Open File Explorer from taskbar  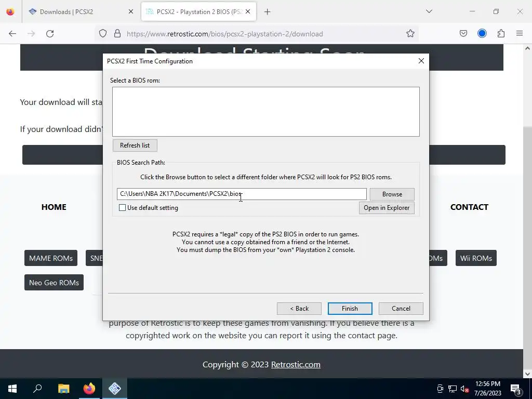tap(63, 389)
